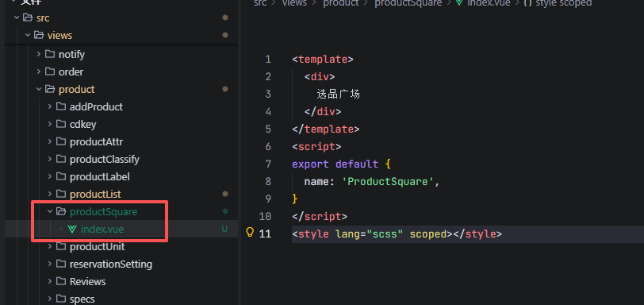Viewport: 644px width, 305px height.
Task: Collapse the product folder chevron
Action: (x=39, y=89)
